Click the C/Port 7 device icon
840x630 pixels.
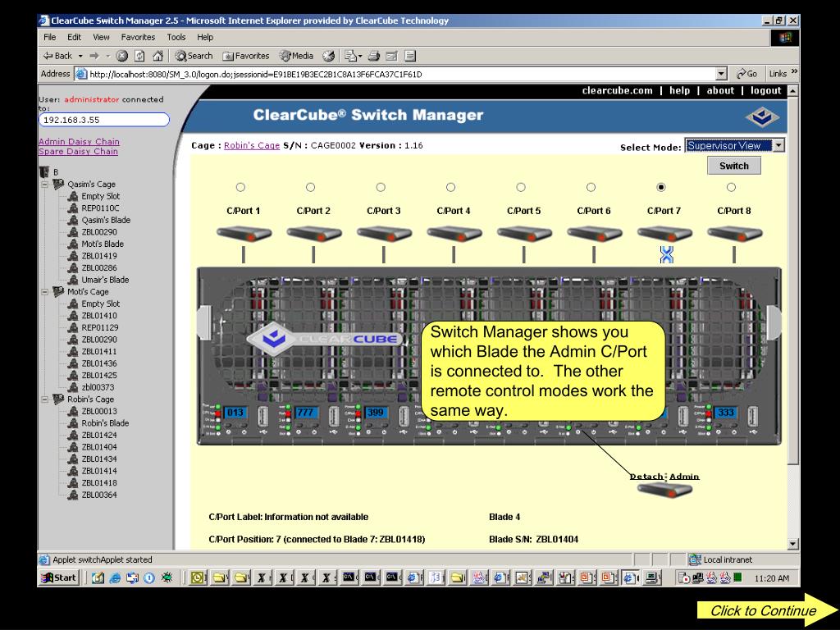[x=664, y=234]
